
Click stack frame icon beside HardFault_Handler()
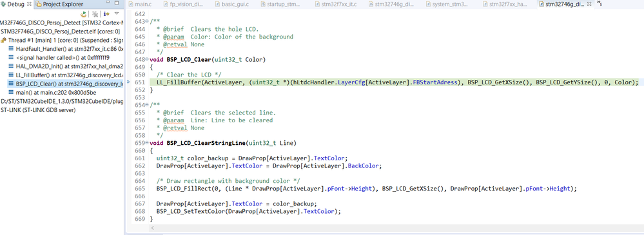11,49
